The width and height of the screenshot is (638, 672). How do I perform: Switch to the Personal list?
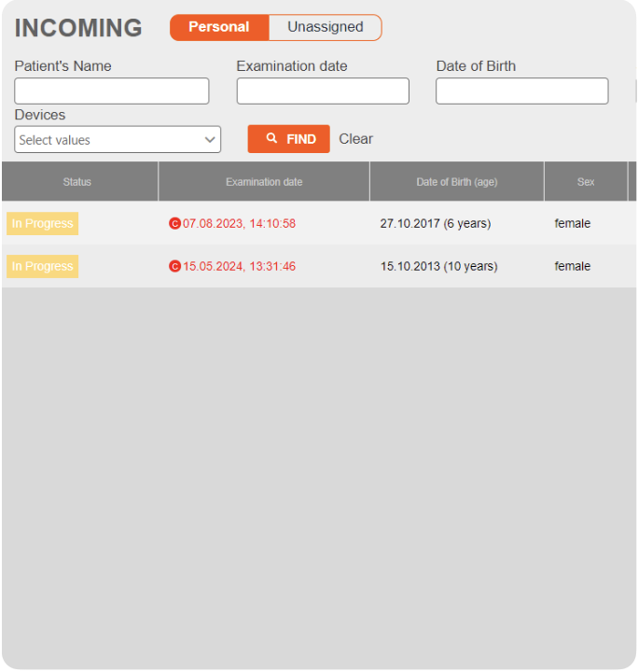219,27
